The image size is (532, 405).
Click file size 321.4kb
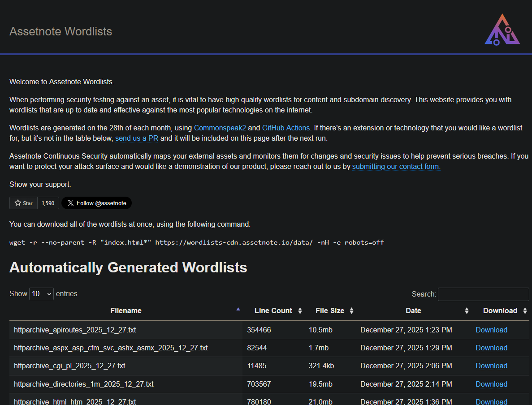321,366
